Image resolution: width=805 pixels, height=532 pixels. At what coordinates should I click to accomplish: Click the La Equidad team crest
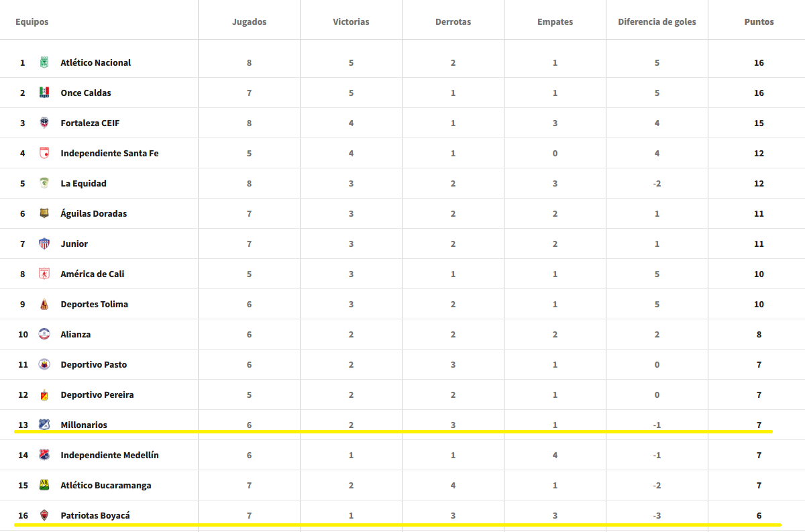point(44,183)
